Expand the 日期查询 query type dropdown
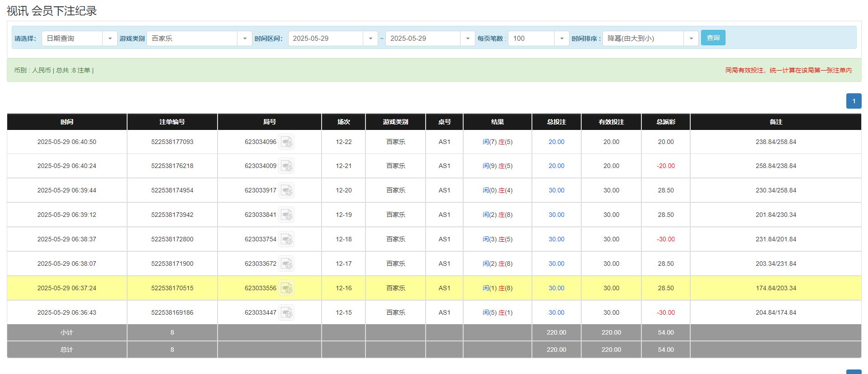Image resolution: width=868 pixels, height=374 pixels. pos(109,38)
